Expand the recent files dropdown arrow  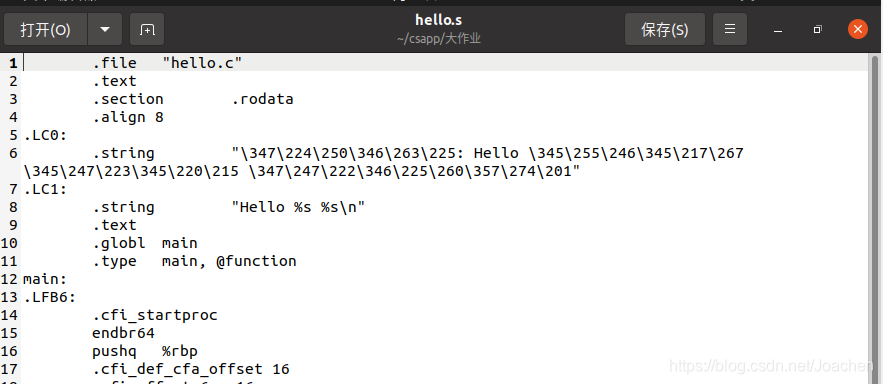click(105, 29)
